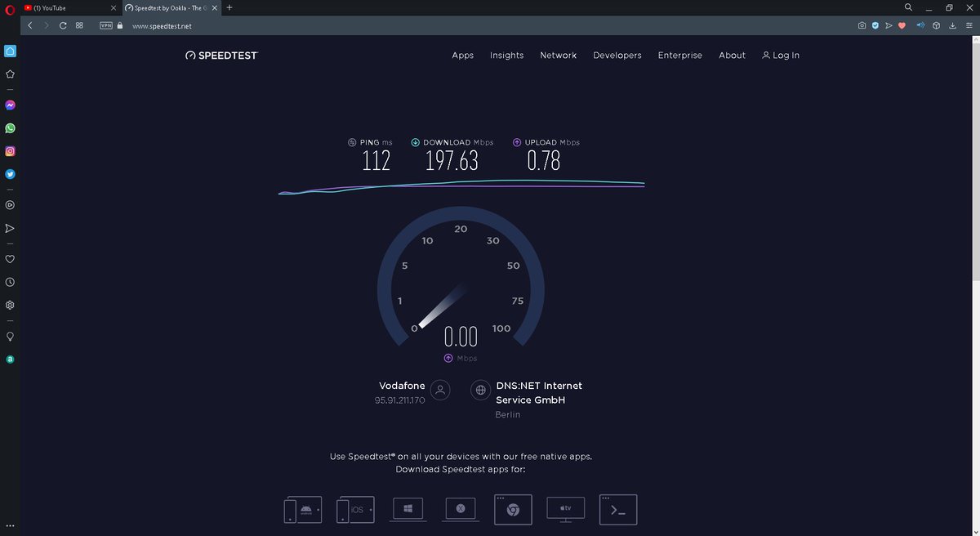Click the Vodafone ISP name
This screenshot has width=980, height=536.
coord(402,386)
